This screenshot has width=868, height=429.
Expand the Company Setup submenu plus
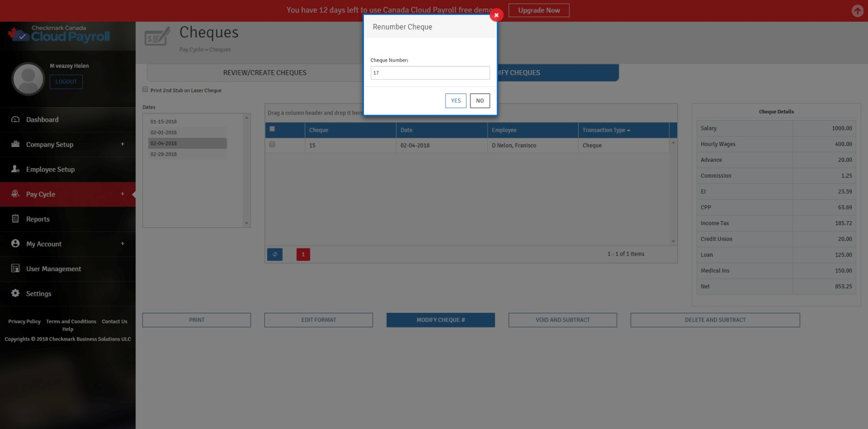coord(122,144)
